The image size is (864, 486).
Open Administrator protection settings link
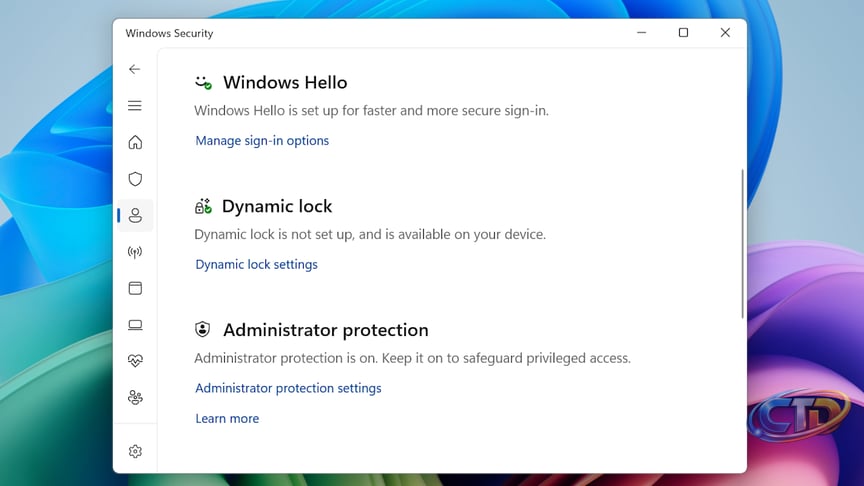click(x=288, y=388)
